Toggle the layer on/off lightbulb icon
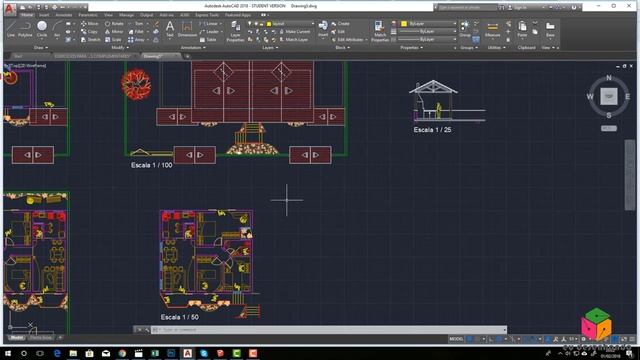 (249, 24)
